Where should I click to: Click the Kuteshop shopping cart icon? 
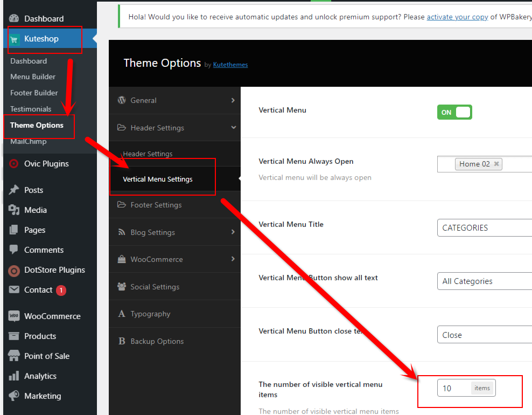point(14,39)
